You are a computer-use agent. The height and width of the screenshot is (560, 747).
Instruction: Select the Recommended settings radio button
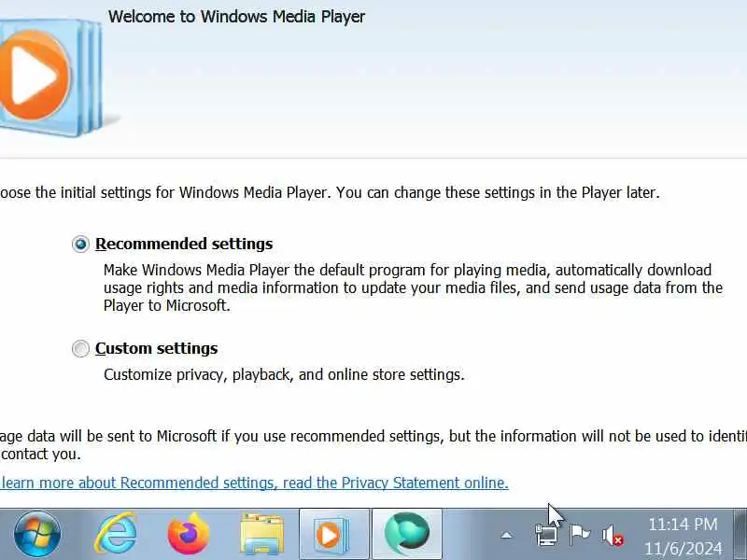80,244
